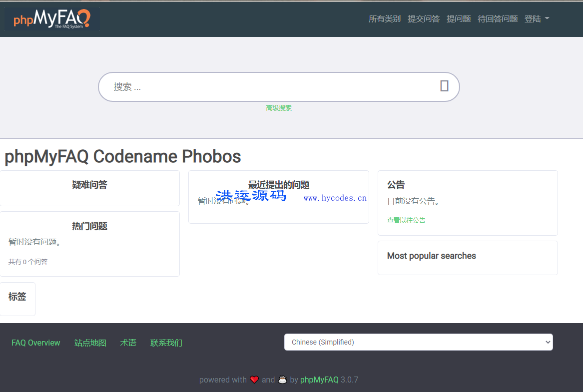Open the 联系我们 footer link

(166, 343)
